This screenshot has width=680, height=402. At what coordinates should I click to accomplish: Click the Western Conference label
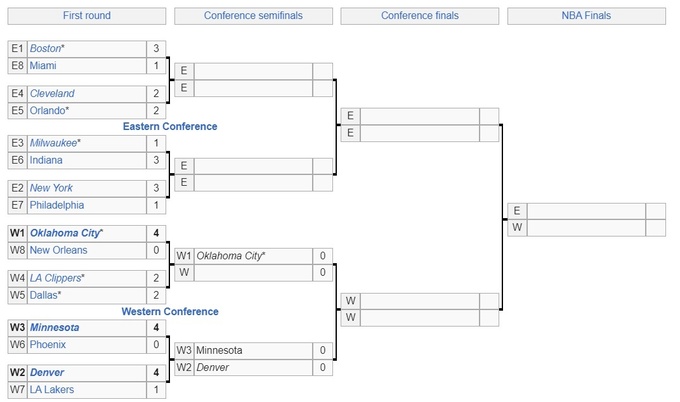(x=170, y=312)
